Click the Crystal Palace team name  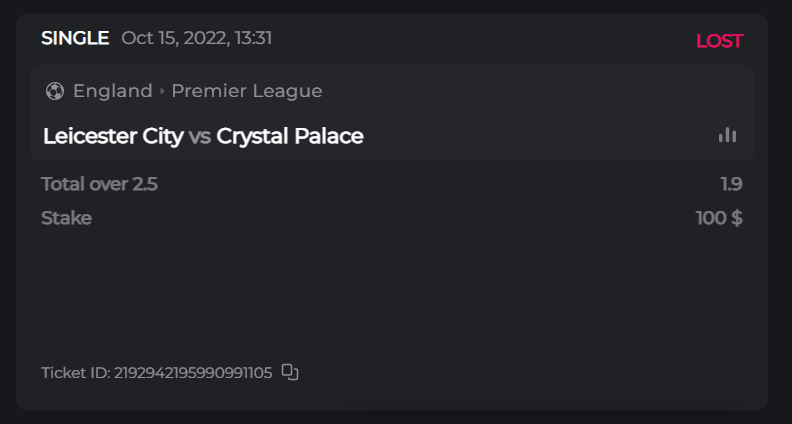[290, 136]
